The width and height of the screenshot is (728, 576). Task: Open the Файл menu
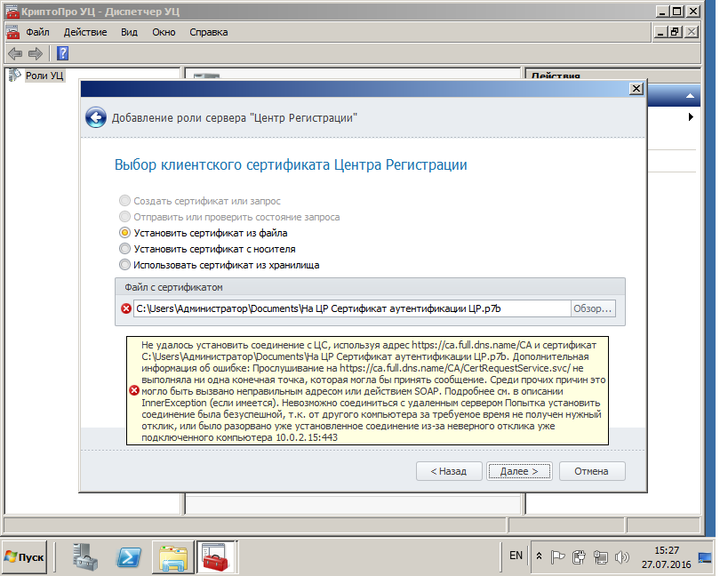tap(37, 32)
